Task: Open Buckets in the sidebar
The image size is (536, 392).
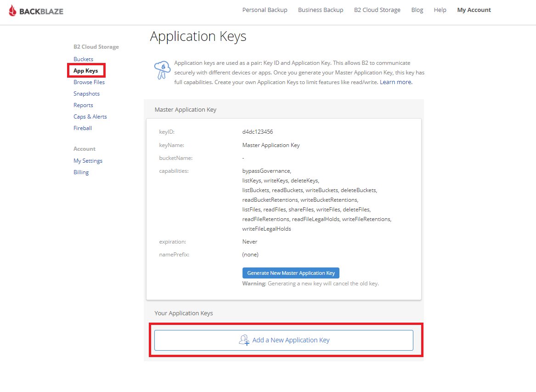Action: (83, 59)
